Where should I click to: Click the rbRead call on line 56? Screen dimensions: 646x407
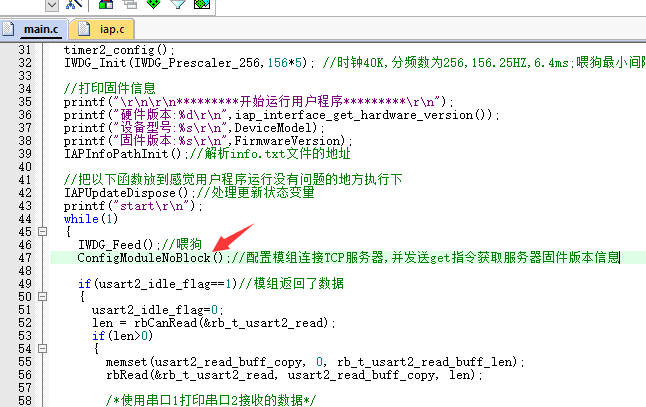click(x=293, y=375)
